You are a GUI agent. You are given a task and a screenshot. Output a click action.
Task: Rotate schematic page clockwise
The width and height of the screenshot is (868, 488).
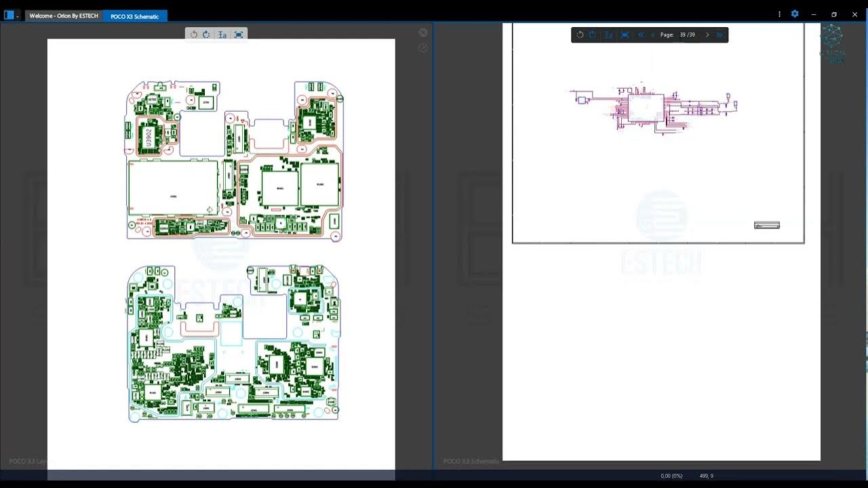point(592,35)
